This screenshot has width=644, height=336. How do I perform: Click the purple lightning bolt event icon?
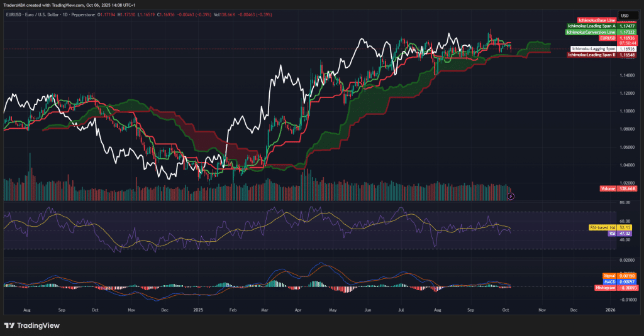511,196
